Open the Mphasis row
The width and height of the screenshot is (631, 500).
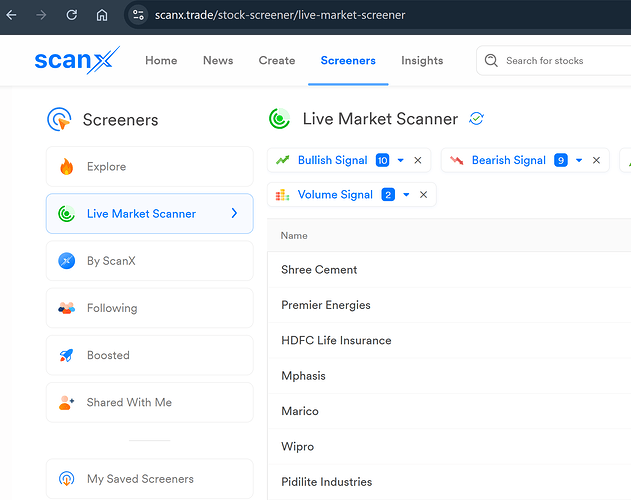(x=449, y=376)
